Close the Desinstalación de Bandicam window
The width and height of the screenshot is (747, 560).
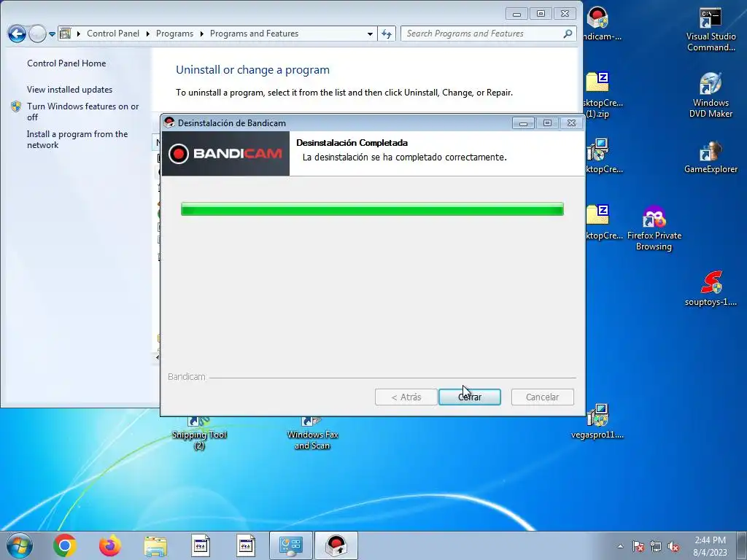click(571, 123)
